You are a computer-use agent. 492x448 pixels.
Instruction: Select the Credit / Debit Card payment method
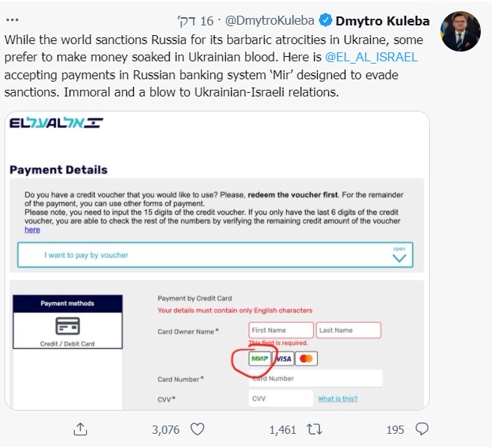tap(67, 331)
